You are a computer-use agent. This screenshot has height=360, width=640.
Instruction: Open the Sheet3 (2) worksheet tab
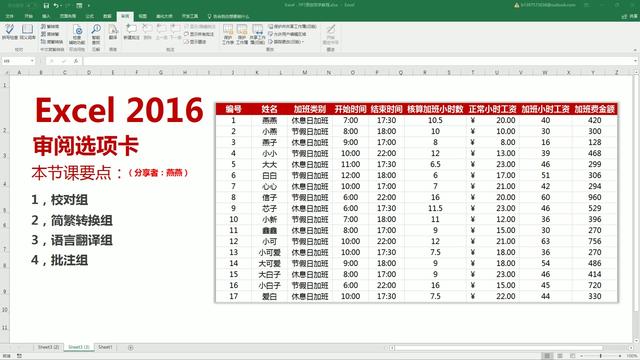pyautogui.click(x=49, y=347)
